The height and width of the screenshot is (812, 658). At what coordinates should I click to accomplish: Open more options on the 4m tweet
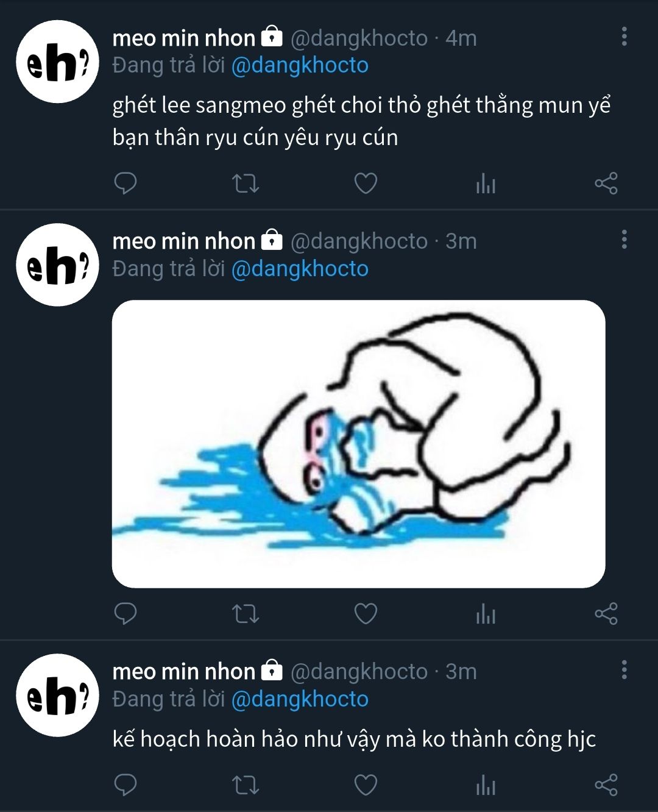624,37
